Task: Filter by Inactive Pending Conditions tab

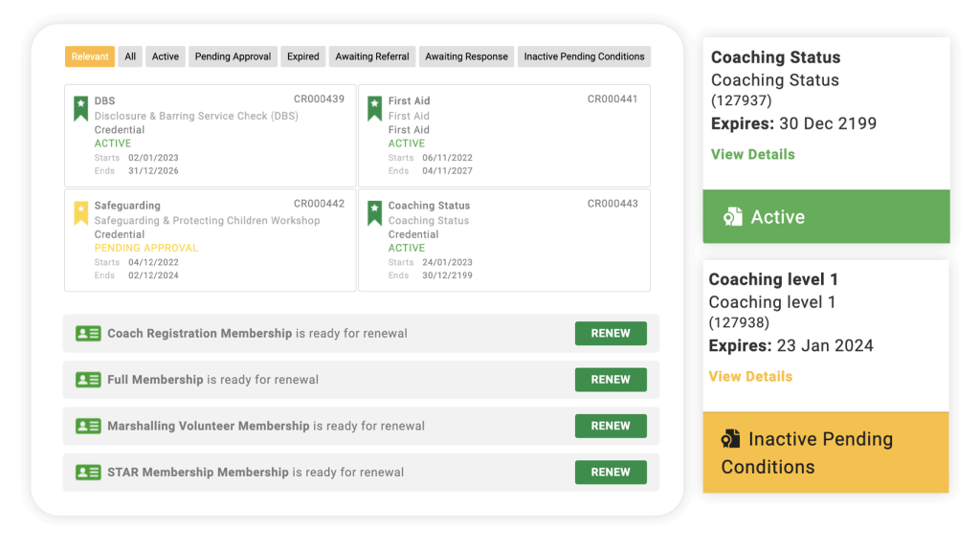Action: coord(584,56)
